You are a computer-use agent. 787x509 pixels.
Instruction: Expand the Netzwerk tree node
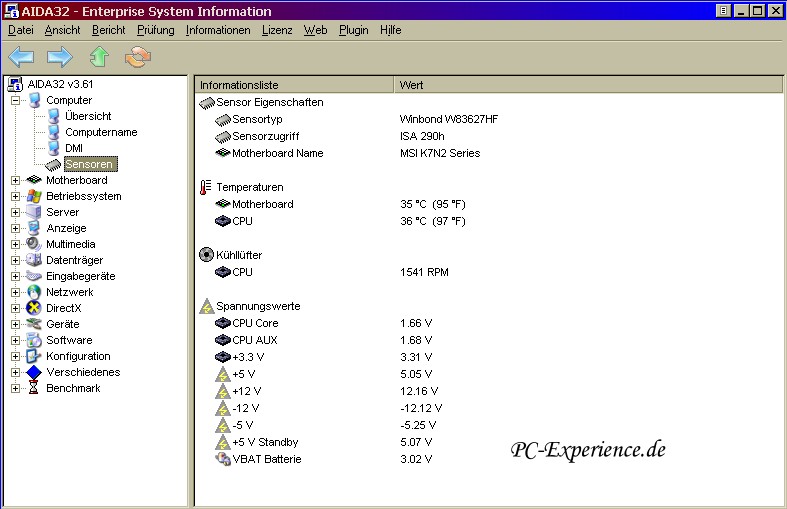pos(16,292)
